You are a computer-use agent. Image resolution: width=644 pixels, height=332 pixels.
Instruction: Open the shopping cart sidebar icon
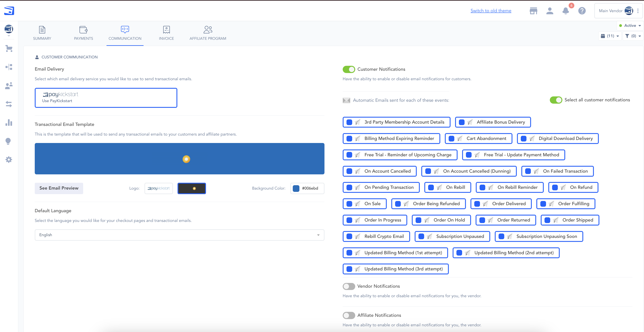click(x=9, y=48)
